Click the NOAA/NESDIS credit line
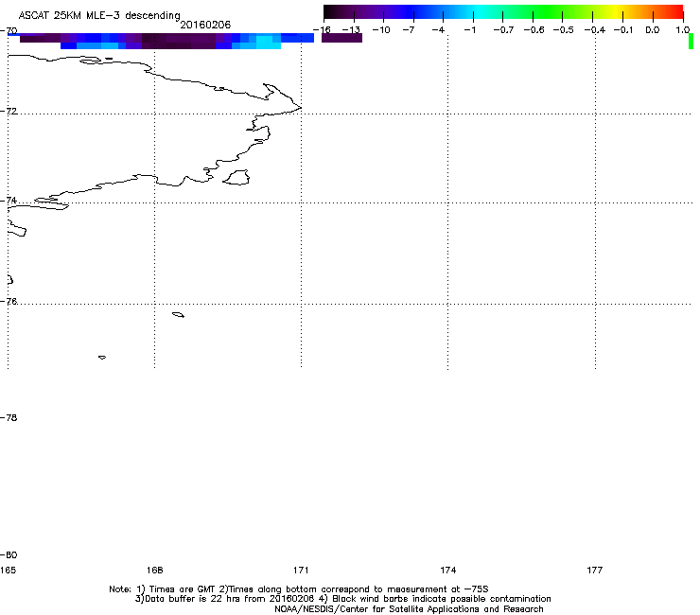700x615 pixels. (409, 609)
